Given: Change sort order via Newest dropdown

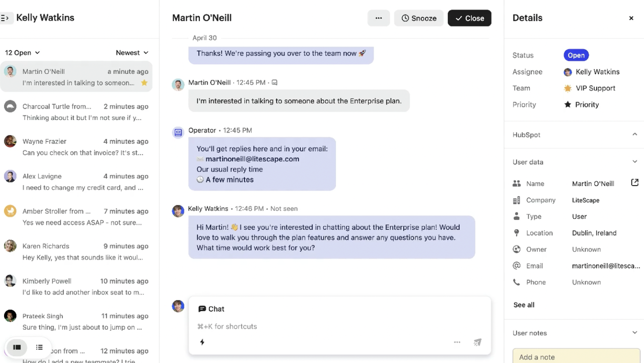Looking at the screenshot, I should pos(132,52).
